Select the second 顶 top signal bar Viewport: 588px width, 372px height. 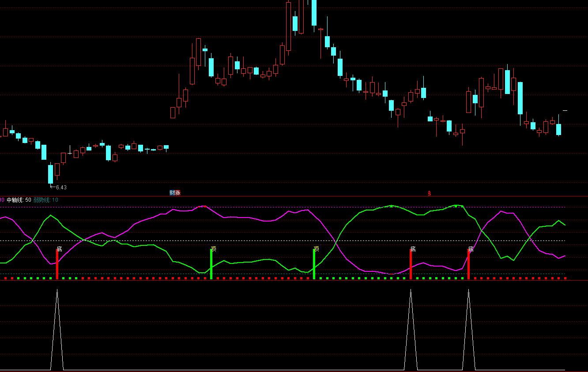point(314,264)
